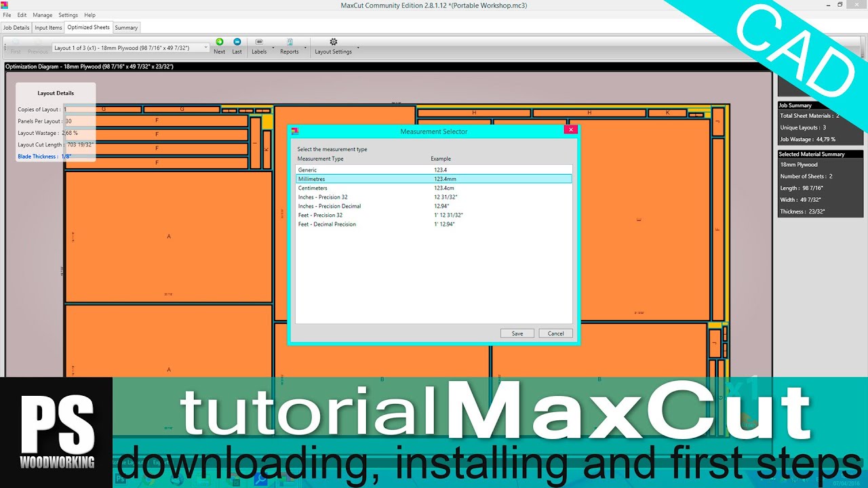The width and height of the screenshot is (868, 488).
Task: Open the Reports toolbar icon
Action: (290, 46)
